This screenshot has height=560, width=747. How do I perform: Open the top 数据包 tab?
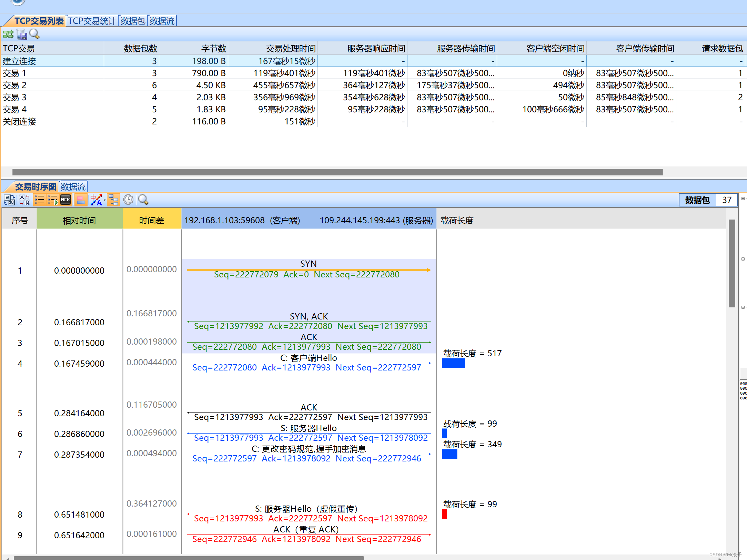(133, 21)
